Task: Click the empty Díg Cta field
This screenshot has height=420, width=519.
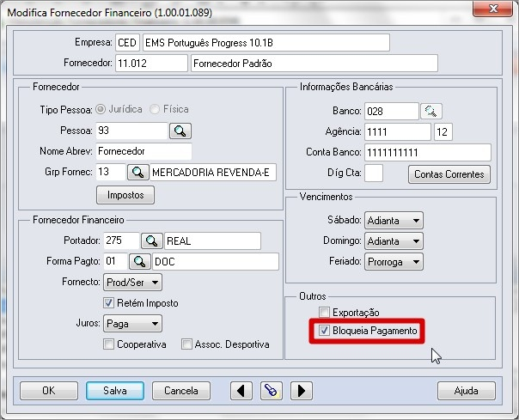Action: tap(374, 173)
